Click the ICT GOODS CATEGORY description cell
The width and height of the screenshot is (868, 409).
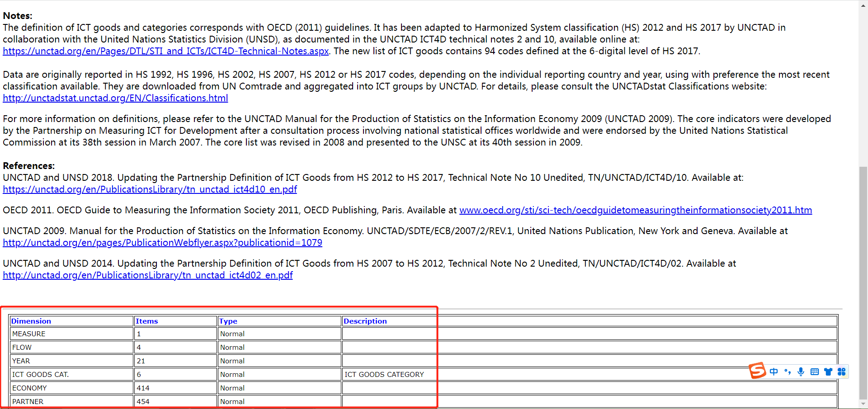pos(590,375)
